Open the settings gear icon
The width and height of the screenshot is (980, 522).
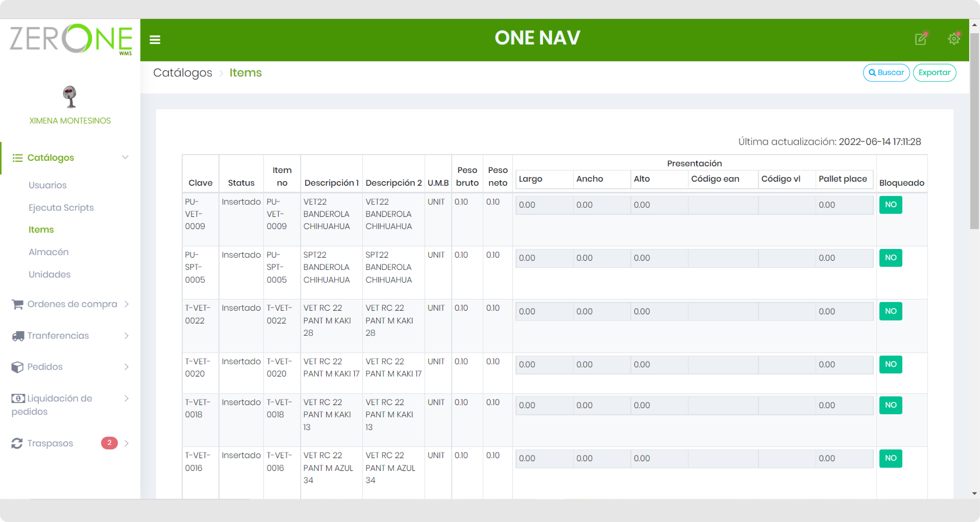click(954, 39)
